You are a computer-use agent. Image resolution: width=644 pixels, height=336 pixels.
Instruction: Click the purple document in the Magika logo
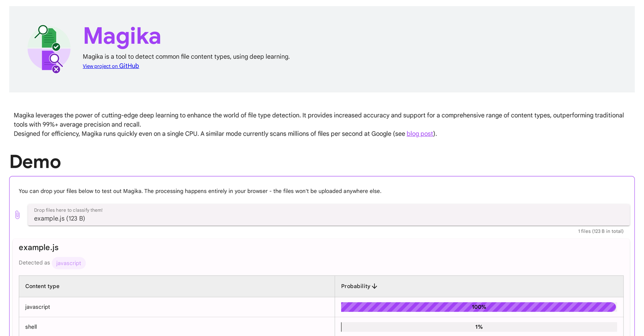pos(46,63)
